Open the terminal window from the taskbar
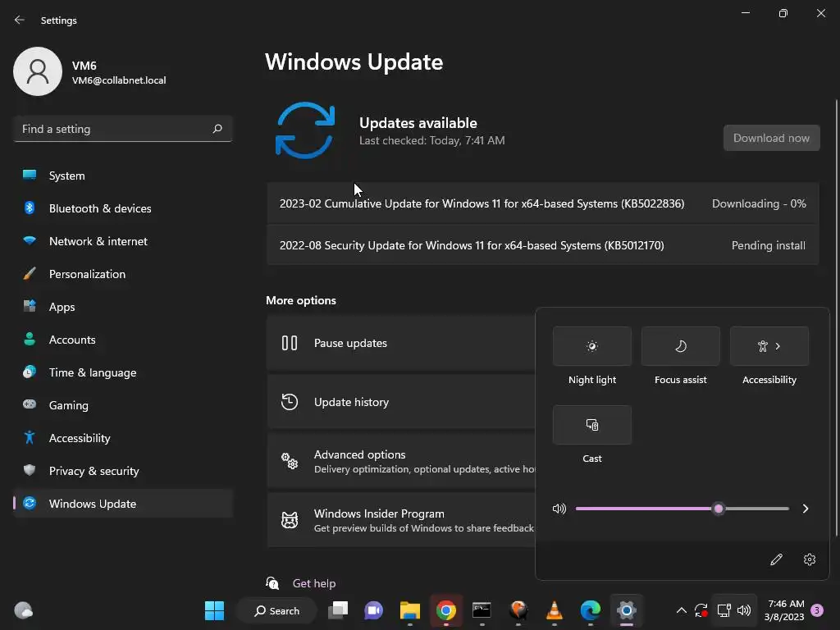The image size is (840, 630). (482, 610)
